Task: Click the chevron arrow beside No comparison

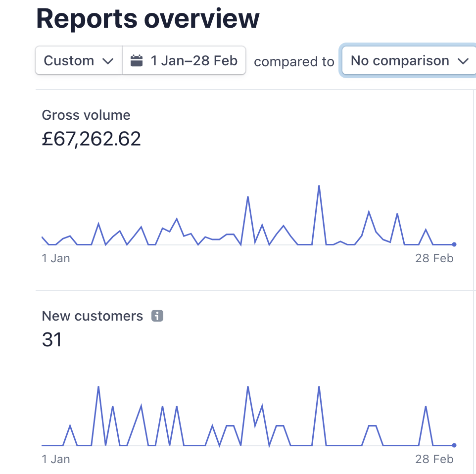Action: 463,61
